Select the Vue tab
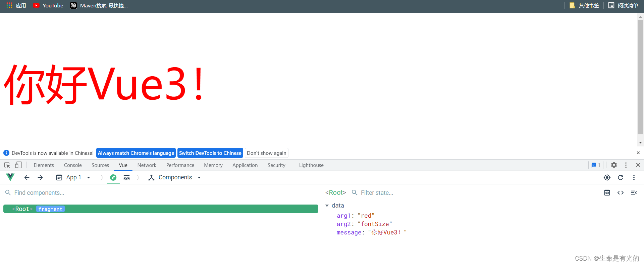Viewport: 644px width, 265px height. coord(123,165)
